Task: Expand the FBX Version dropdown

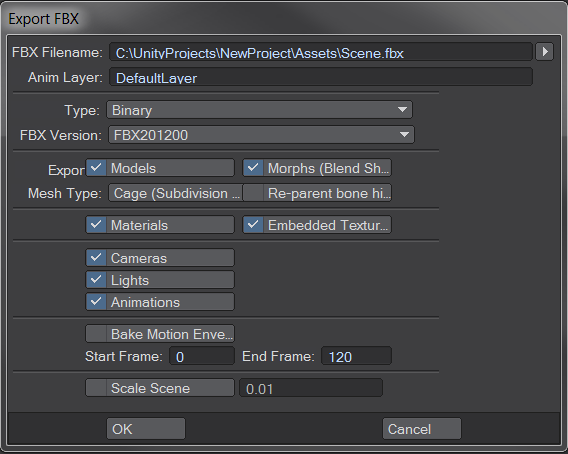Action: (x=261, y=135)
